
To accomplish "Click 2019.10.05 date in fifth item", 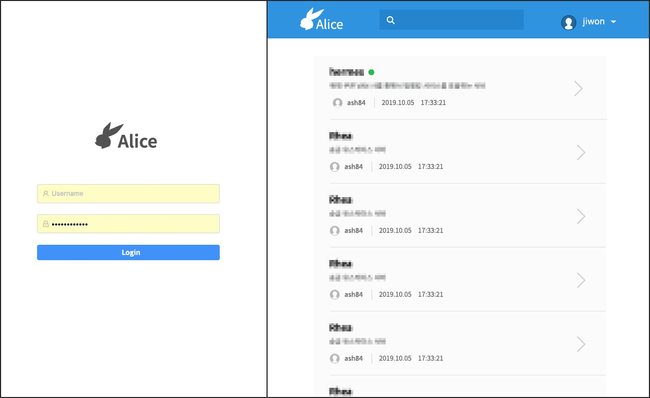I will tap(395, 358).
